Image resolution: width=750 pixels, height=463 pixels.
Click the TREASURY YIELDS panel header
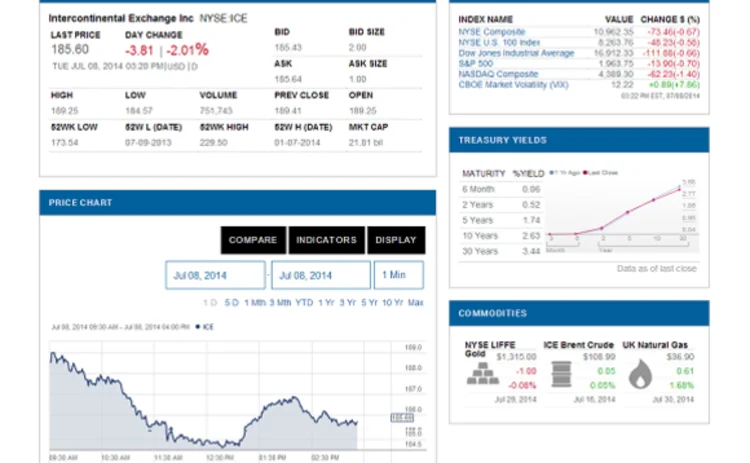pyautogui.click(x=579, y=140)
